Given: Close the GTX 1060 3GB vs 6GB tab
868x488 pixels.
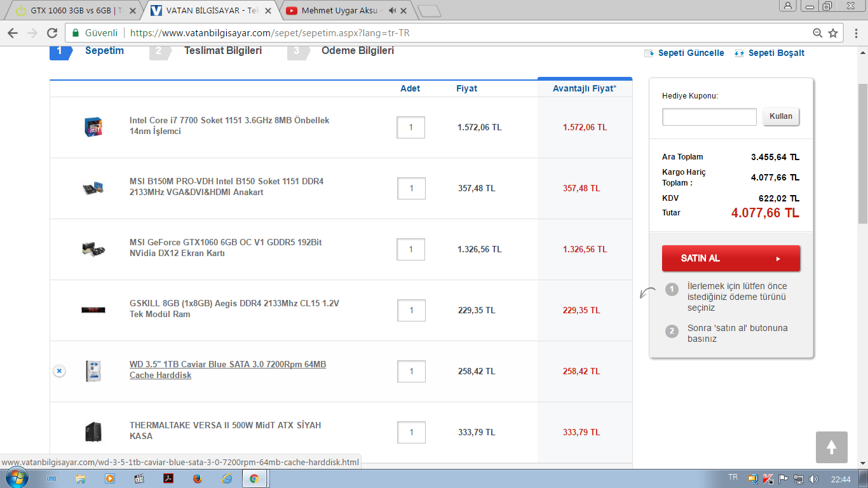Looking at the screenshot, I should coord(134,10).
